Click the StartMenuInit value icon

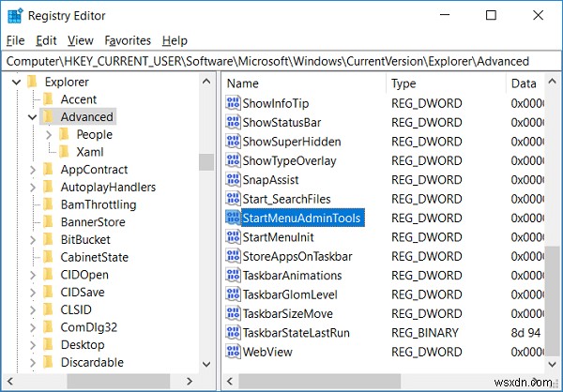(x=233, y=237)
